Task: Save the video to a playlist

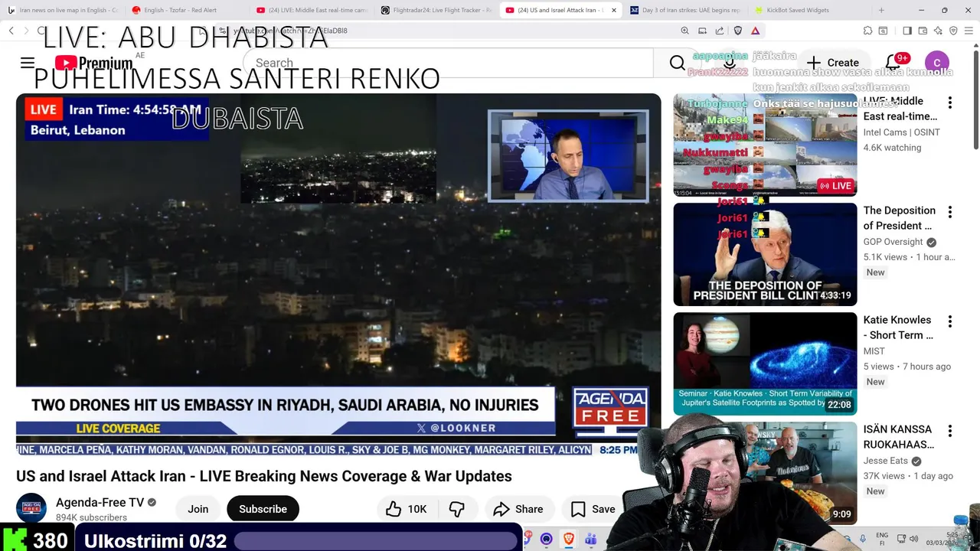Action: 593,509
